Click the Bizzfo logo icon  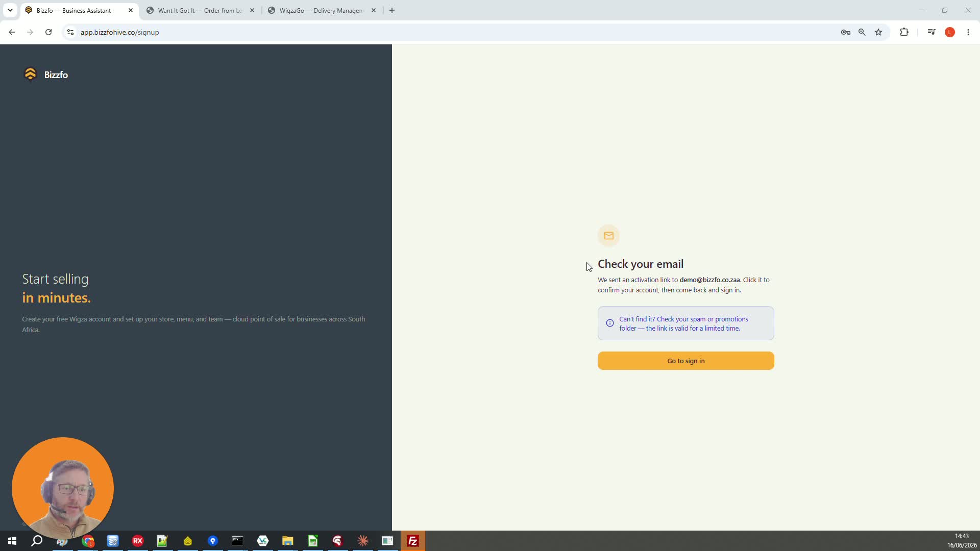[30, 74]
